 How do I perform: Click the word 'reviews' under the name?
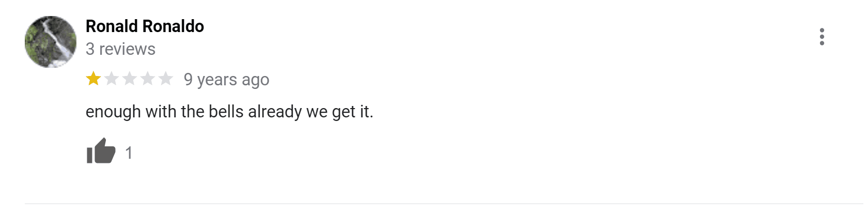[x=127, y=49]
